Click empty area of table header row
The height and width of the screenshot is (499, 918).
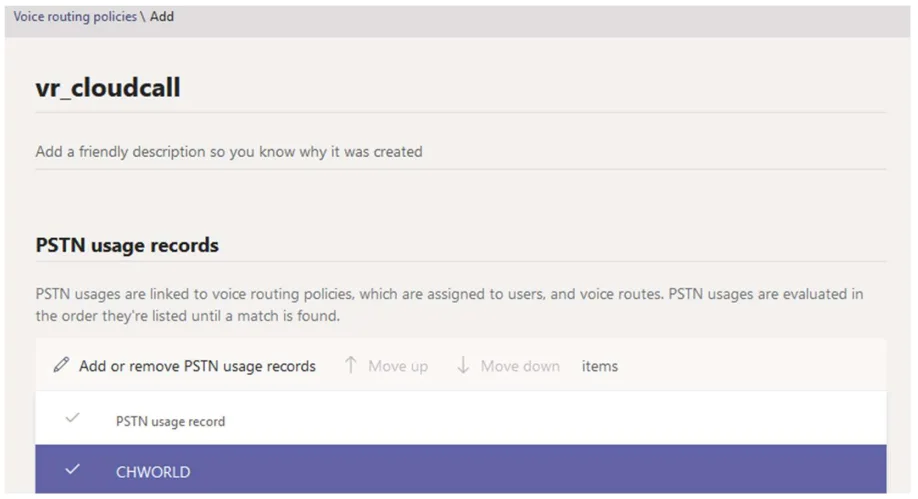[550, 421]
